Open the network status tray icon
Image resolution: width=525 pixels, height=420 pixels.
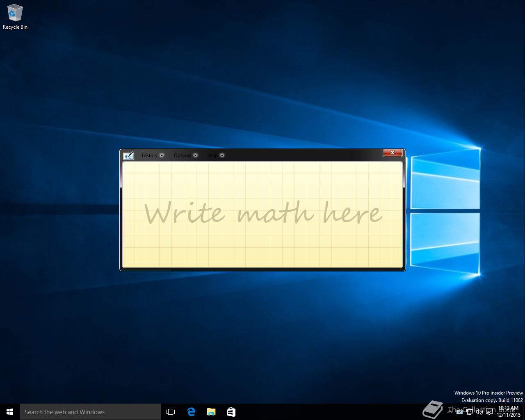click(x=470, y=412)
